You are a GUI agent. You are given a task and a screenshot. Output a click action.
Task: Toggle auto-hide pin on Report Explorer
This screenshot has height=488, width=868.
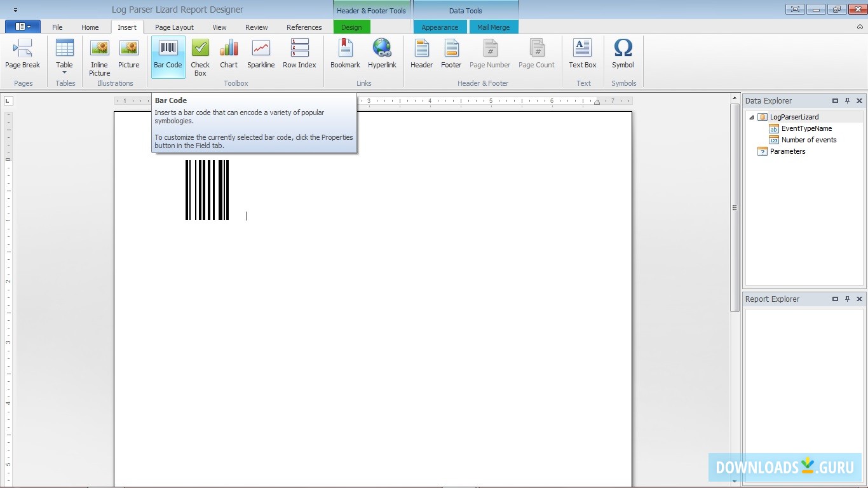pos(848,299)
